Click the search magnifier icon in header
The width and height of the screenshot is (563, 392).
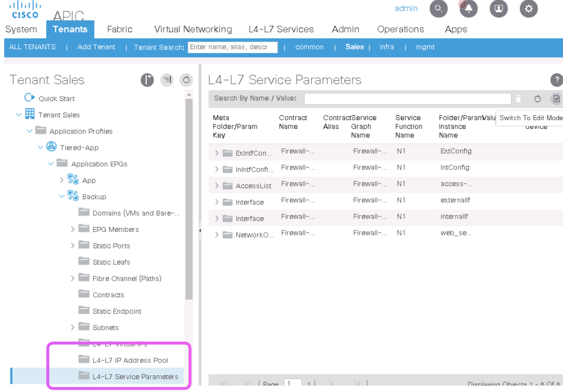pyautogui.click(x=438, y=9)
